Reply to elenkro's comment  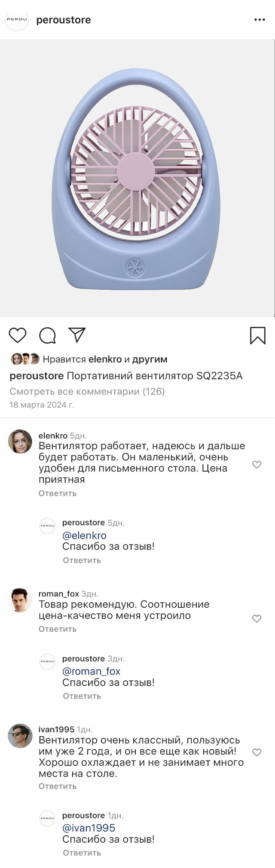point(58,493)
